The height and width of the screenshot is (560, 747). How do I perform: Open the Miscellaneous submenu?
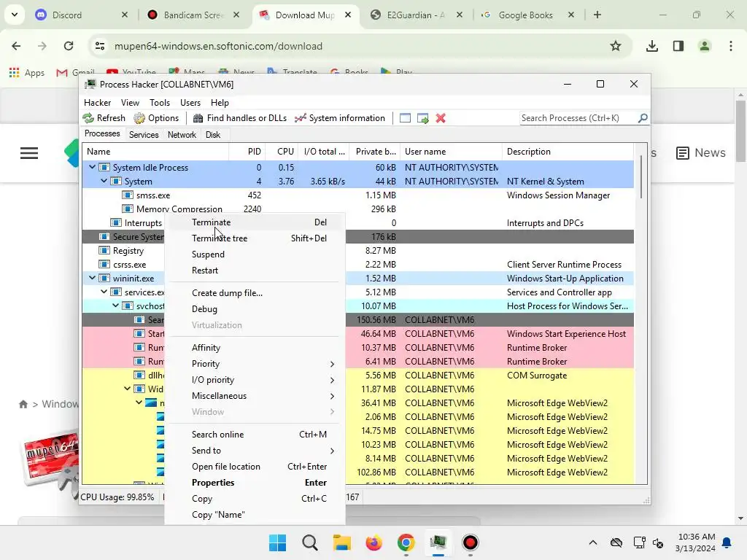point(255,396)
